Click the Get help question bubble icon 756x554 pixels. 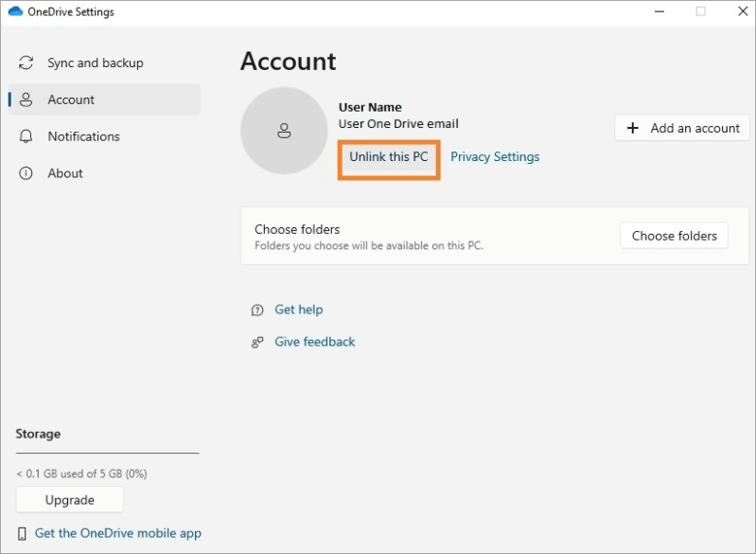tap(257, 310)
